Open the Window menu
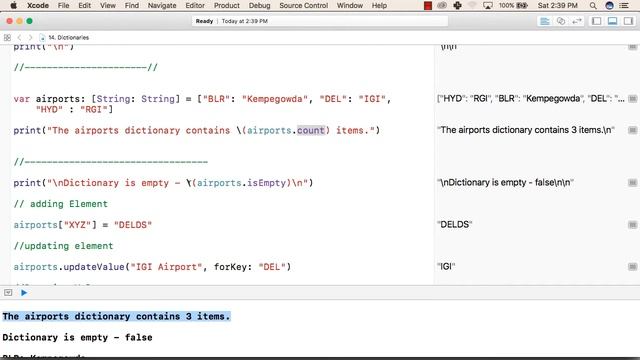The image size is (640, 360). (x=350, y=5)
